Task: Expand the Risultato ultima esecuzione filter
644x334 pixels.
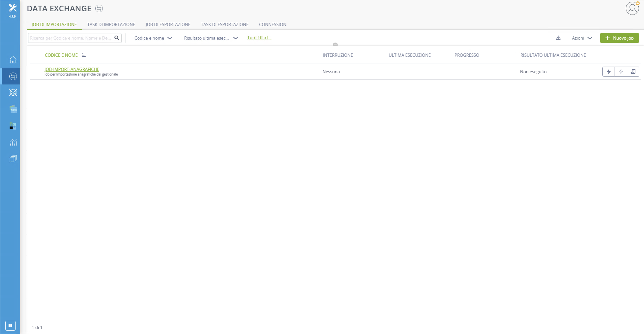Action: click(211, 38)
